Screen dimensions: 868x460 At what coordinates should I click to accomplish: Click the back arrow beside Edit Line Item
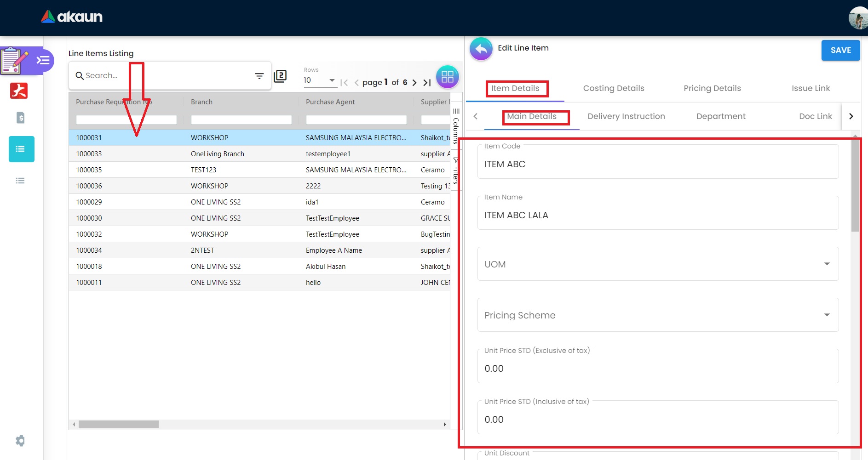pyautogui.click(x=481, y=49)
